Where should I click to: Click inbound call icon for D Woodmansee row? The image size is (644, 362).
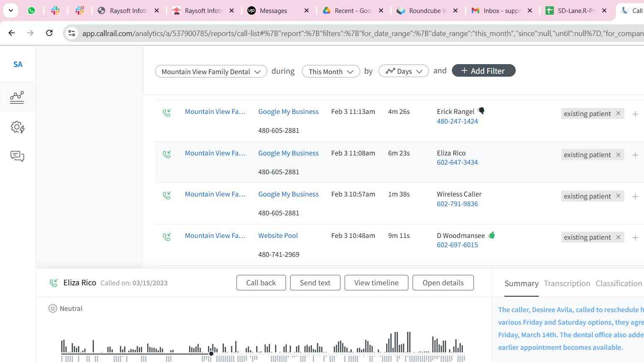(167, 236)
